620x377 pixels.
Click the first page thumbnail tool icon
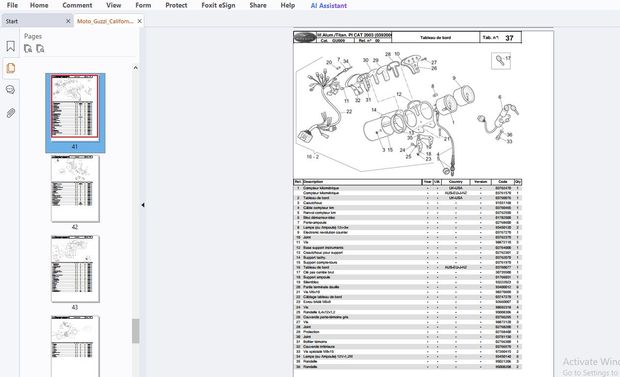pyautogui.click(x=28, y=49)
